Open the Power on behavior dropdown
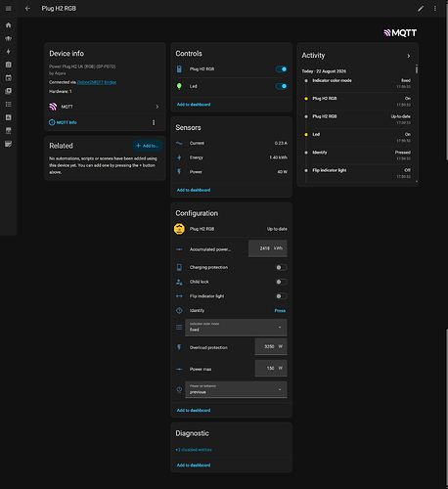 pyautogui.click(x=236, y=389)
